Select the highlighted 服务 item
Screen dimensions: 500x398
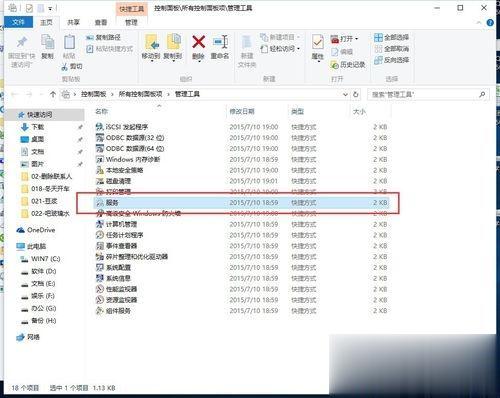click(x=241, y=203)
